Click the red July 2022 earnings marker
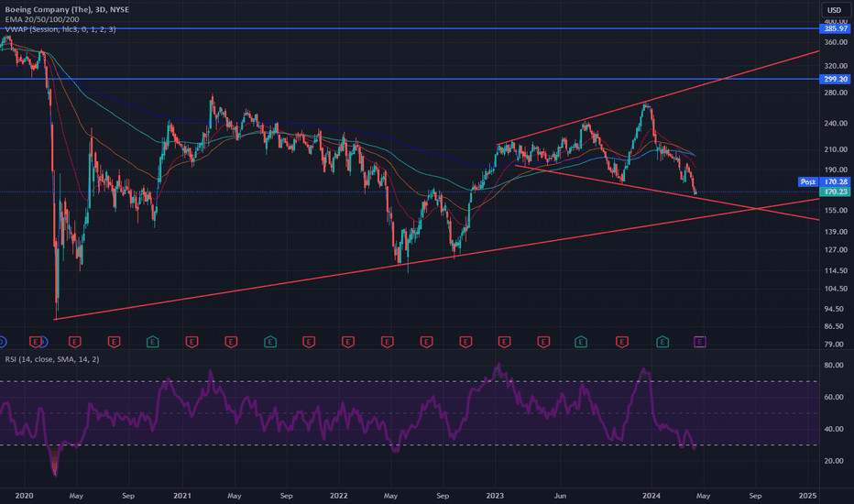This screenshot has width=854, height=504. pyautogui.click(x=426, y=342)
